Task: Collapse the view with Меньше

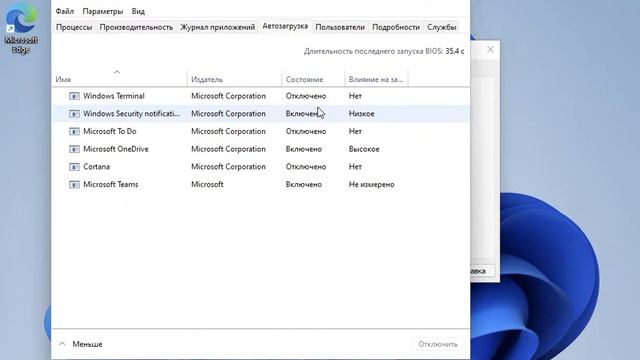Action: 81,344
